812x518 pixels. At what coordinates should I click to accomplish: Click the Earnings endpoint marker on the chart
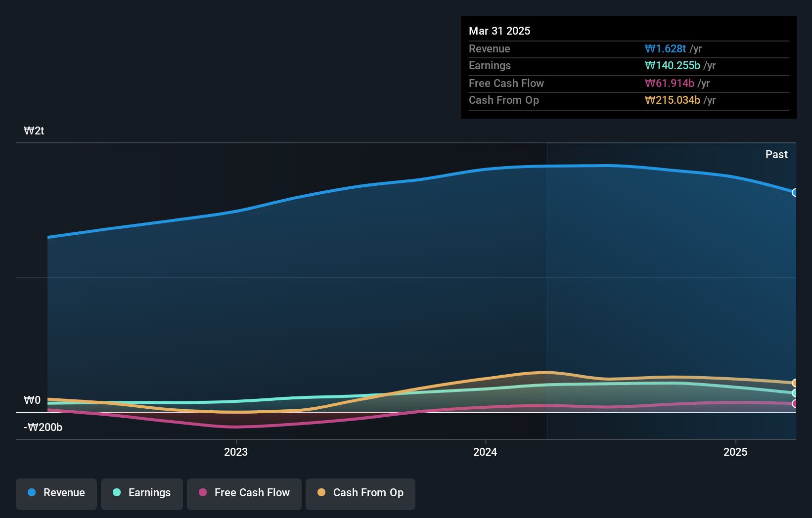795,393
